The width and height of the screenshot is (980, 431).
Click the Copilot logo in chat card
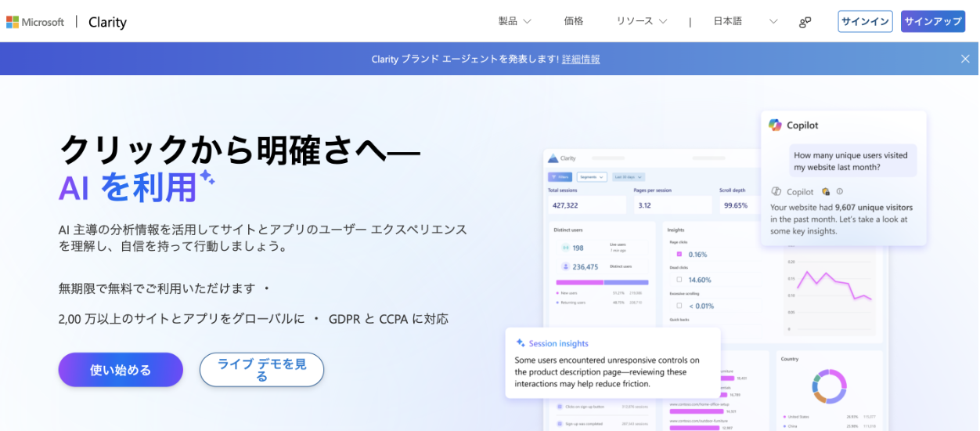click(775, 125)
